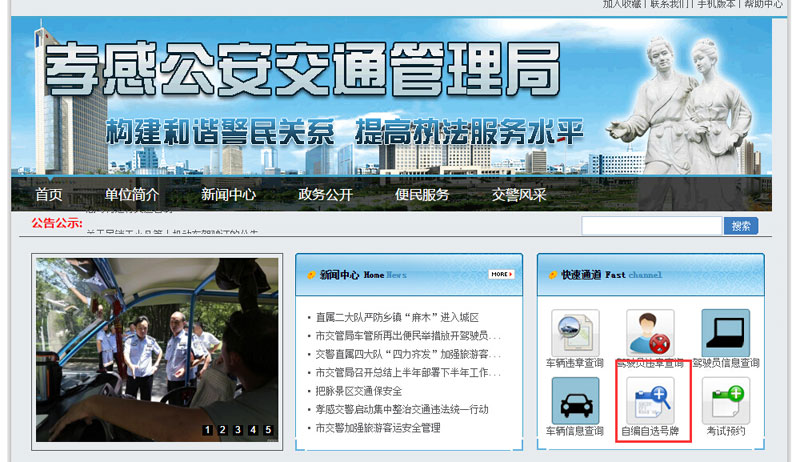This screenshot has height=462, width=800.
Task: Open news 市交管局召开总结上半年部署下半年工作
Action: (x=408, y=372)
